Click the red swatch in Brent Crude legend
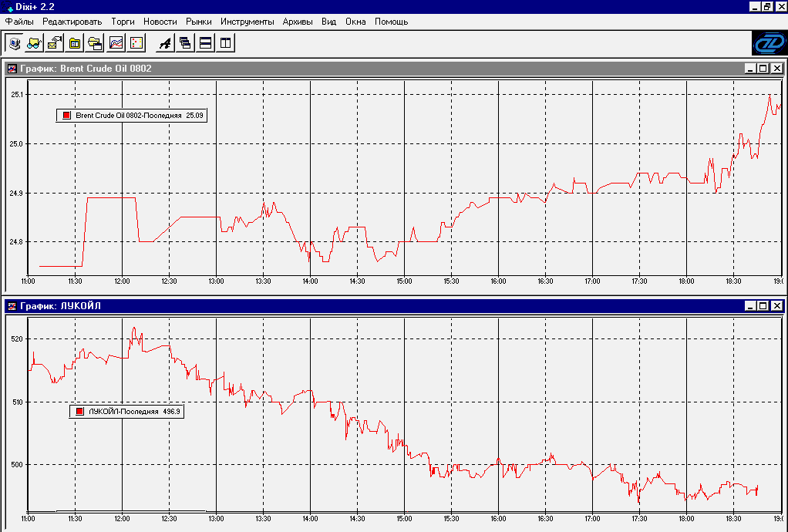Image resolution: width=788 pixels, height=532 pixels. 66,116
